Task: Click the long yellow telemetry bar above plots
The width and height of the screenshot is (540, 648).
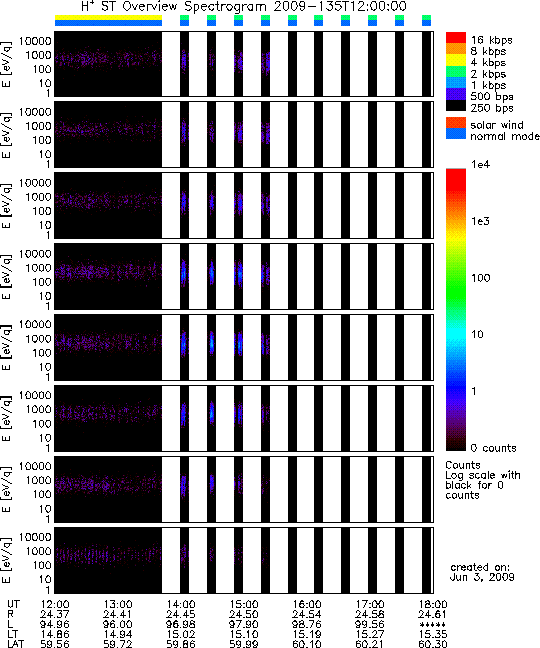Action: [x=108, y=18]
